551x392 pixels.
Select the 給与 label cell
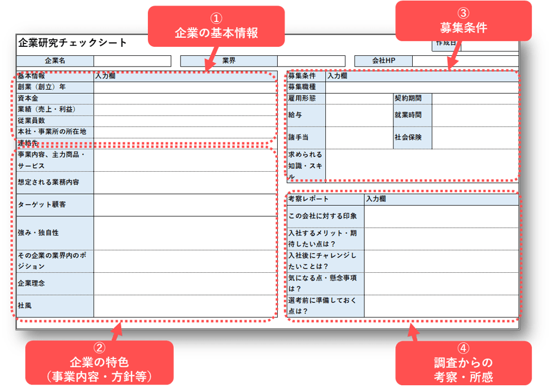point(307,115)
